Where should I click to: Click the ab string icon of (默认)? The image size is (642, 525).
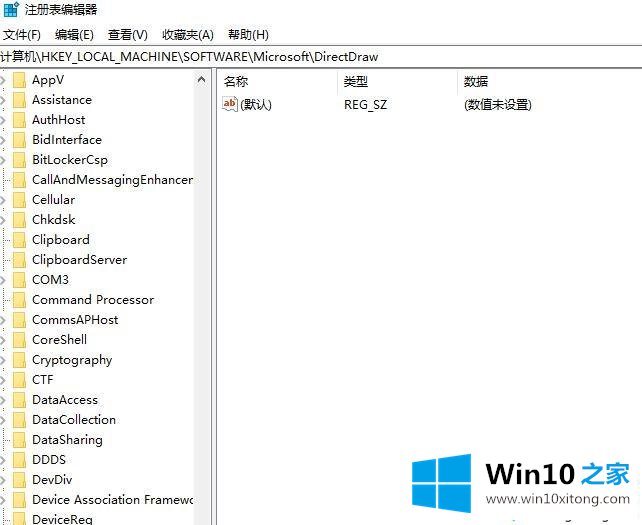(230, 104)
